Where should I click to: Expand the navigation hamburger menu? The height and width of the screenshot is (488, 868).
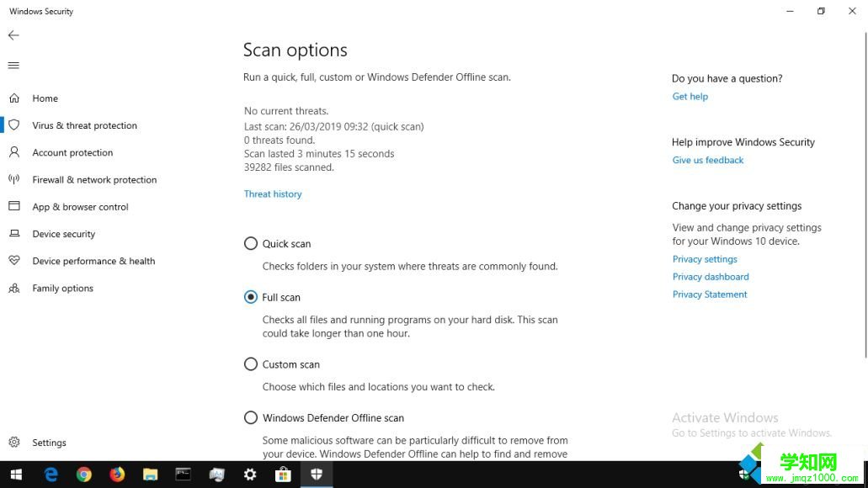coord(13,65)
